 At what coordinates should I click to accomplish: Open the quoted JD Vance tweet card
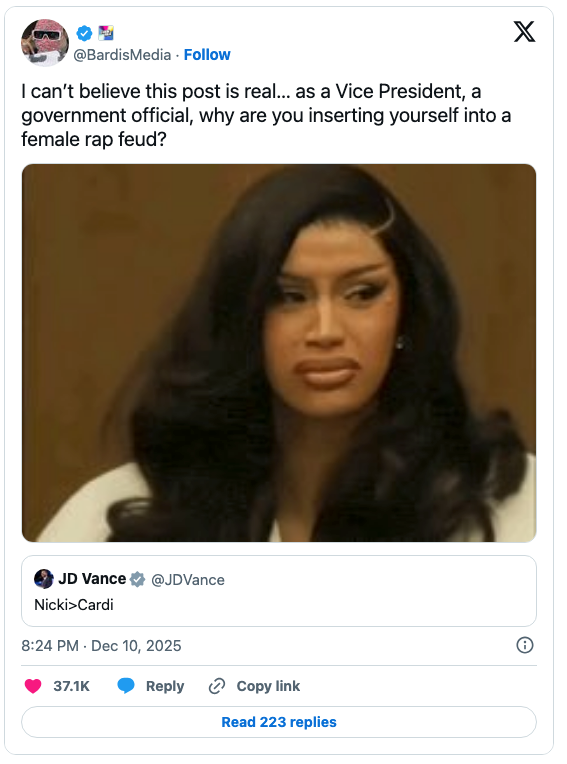279,591
